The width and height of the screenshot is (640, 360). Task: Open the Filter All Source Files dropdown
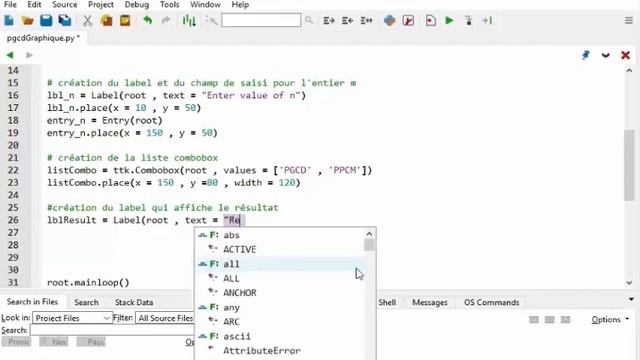(165, 318)
